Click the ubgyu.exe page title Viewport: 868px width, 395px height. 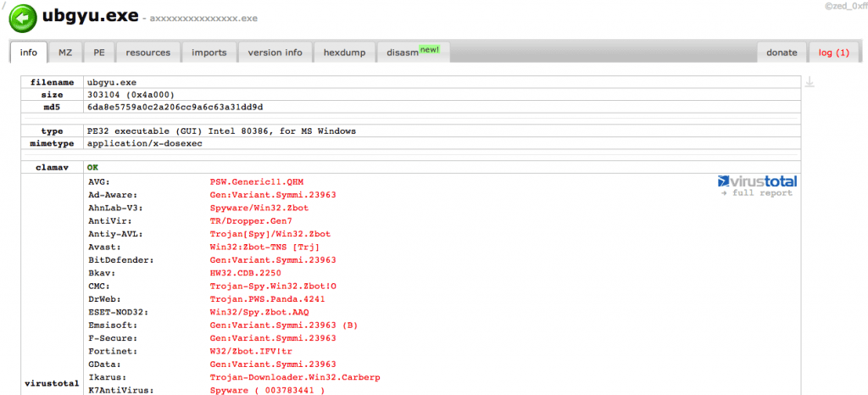click(x=92, y=15)
